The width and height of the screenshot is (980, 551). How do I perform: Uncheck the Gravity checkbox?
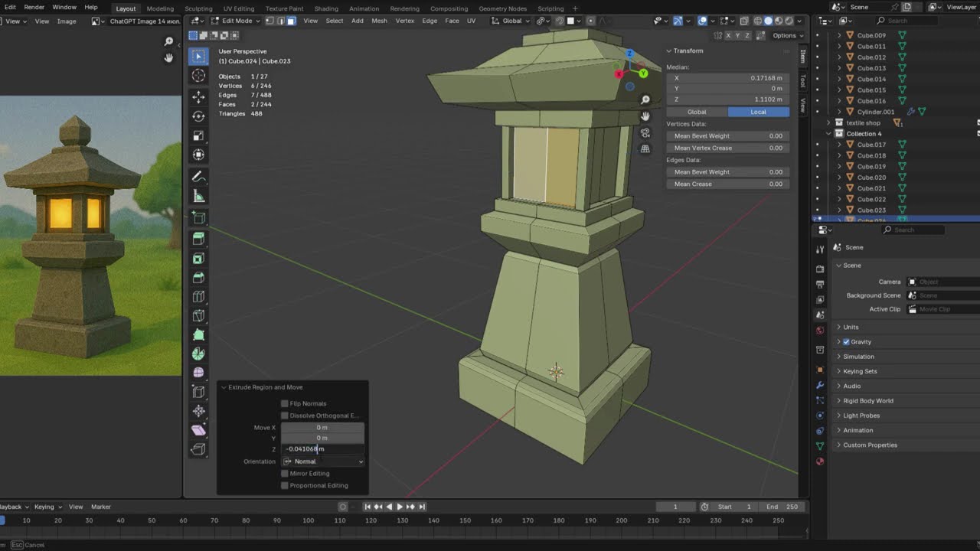(x=846, y=342)
